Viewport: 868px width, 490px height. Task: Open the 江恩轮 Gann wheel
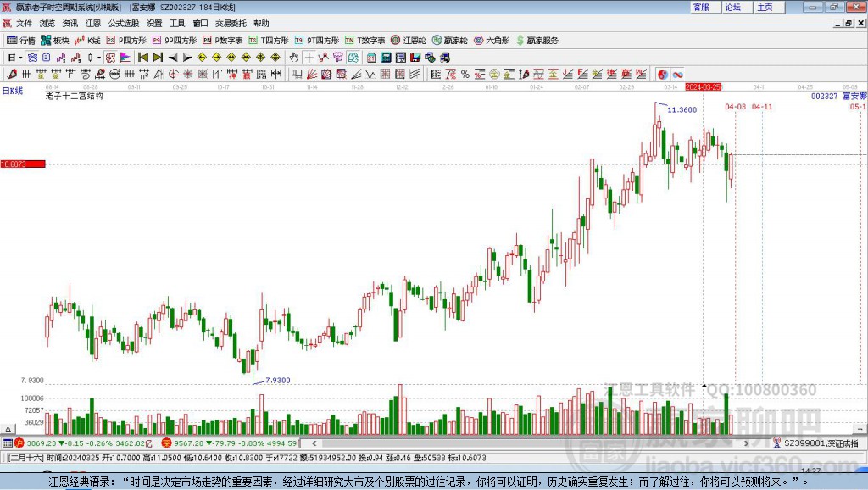click(409, 41)
